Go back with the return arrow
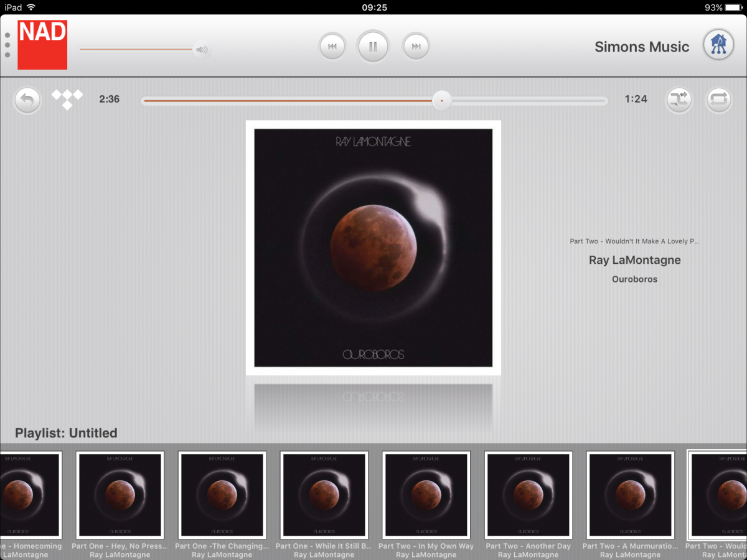 click(27, 100)
